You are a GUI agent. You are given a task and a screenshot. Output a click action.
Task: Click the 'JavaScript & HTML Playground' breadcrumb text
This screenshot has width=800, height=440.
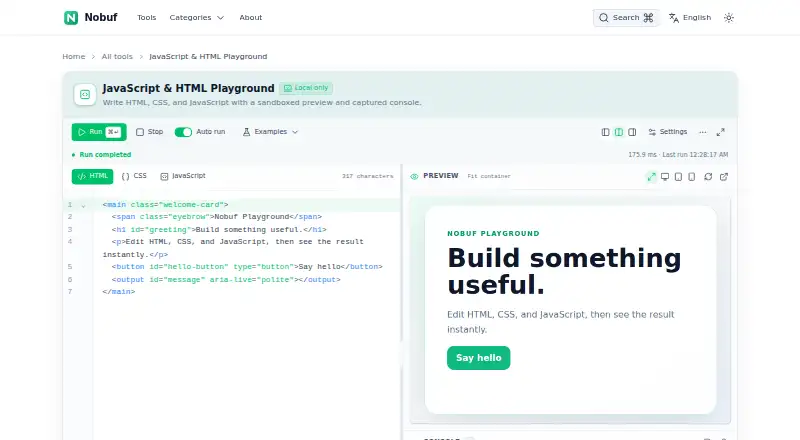[x=208, y=57]
